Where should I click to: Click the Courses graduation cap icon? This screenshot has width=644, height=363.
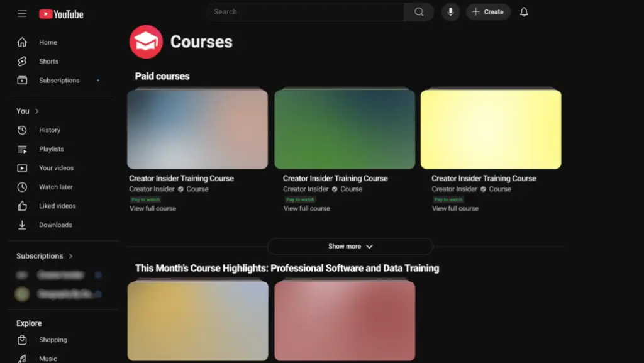(146, 42)
